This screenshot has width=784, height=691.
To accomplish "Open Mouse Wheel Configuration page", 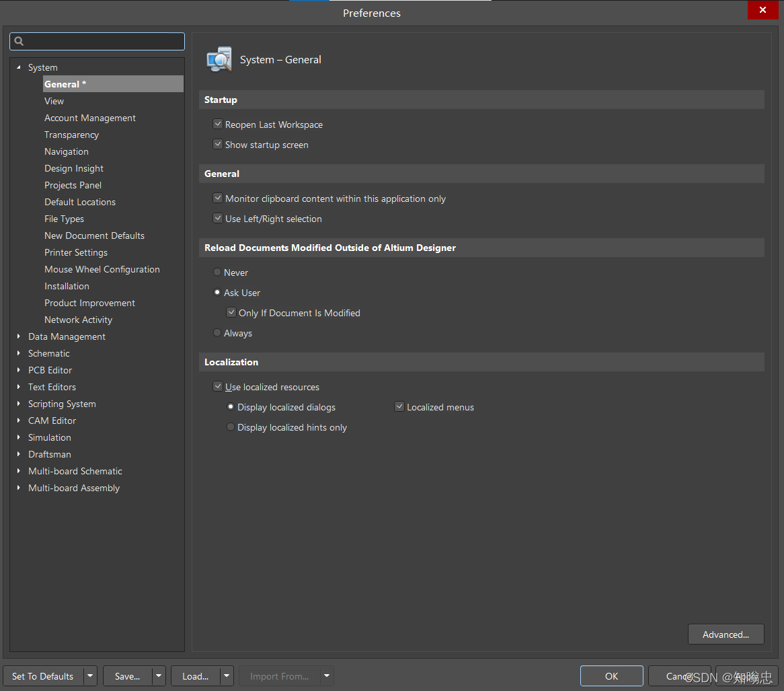I will point(102,269).
